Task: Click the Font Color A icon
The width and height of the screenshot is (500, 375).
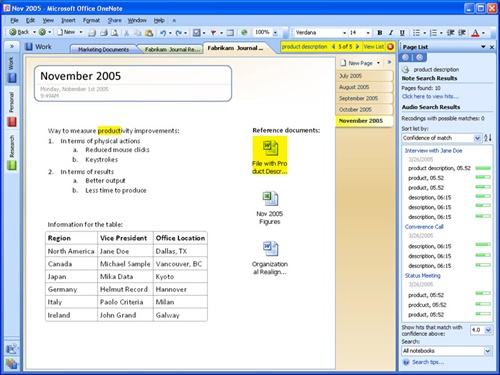Action: pos(475,33)
